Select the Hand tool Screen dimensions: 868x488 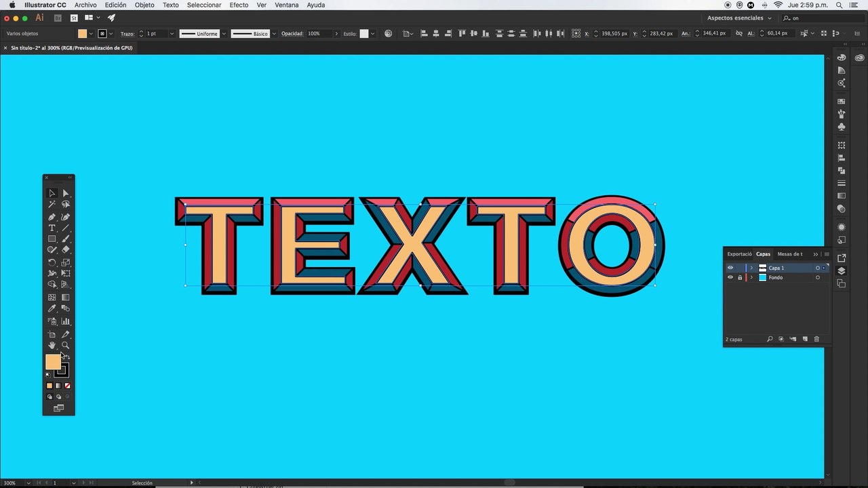click(x=52, y=346)
